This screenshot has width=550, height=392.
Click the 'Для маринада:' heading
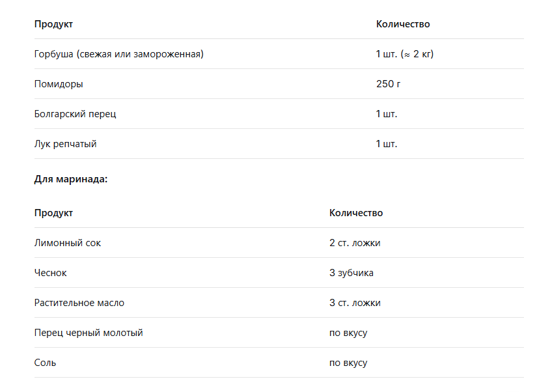[71, 179]
